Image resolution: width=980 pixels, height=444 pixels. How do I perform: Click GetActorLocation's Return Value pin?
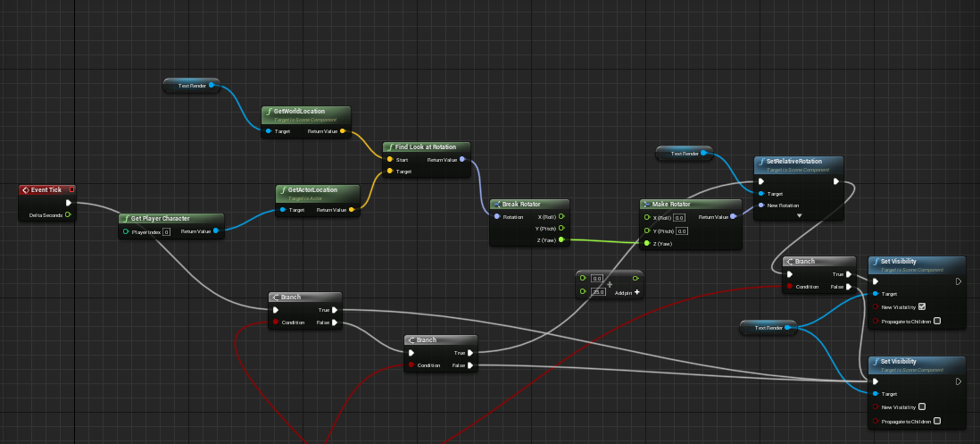coord(351,210)
